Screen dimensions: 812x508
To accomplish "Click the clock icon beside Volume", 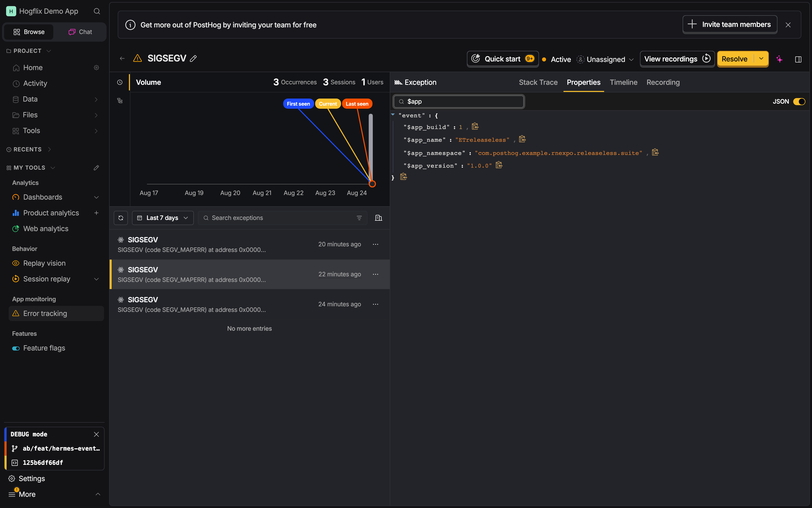I will 120,82.
